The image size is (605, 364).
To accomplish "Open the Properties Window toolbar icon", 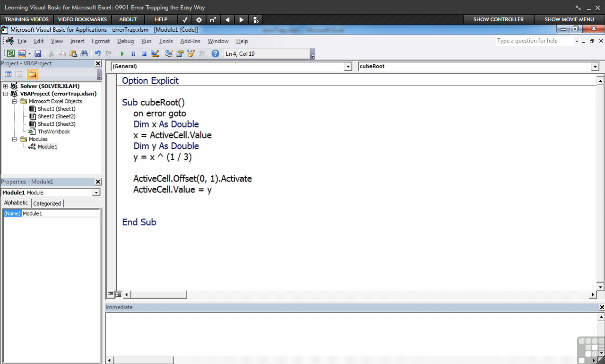I will pos(180,53).
